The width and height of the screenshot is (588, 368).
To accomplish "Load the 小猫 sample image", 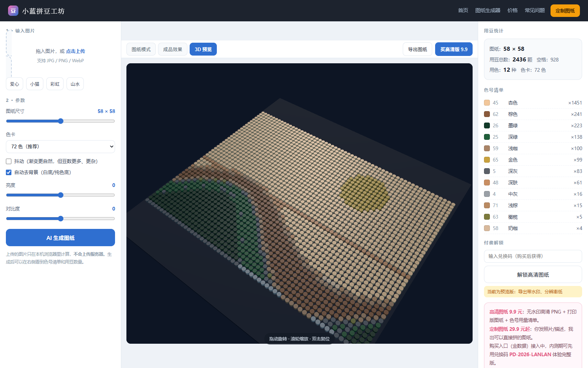I will 35,84.
